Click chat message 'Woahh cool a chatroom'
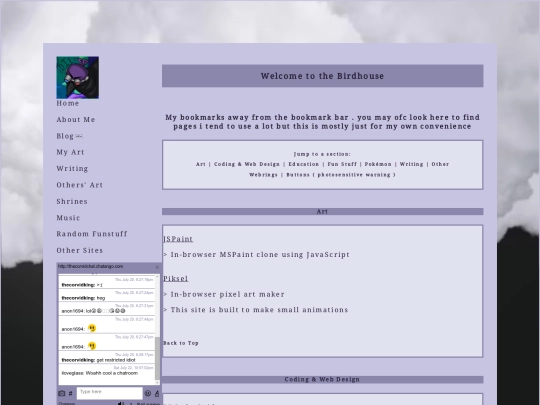This screenshot has width=540, height=405. pyautogui.click(x=112, y=373)
